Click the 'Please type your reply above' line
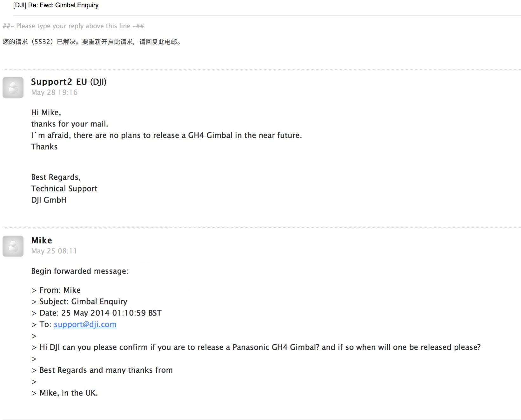Image resolution: width=521 pixels, height=420 pixels. (73, 26)
